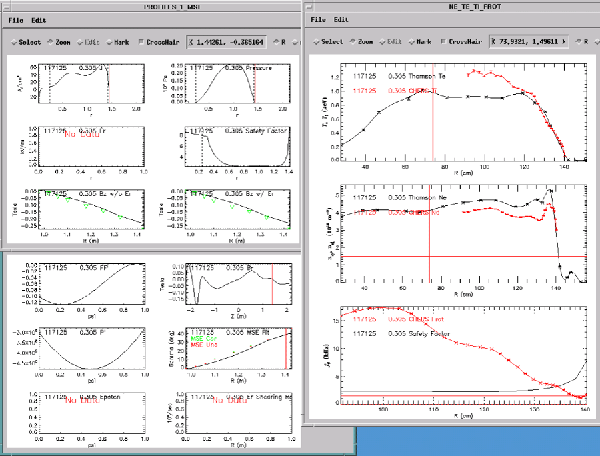Select R radio option in NE_TE_TI_FROT window

tap(582, 41)
